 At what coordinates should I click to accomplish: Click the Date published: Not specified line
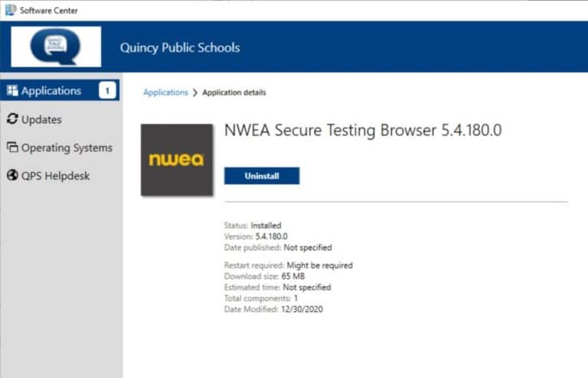click(x=278, y=248)
